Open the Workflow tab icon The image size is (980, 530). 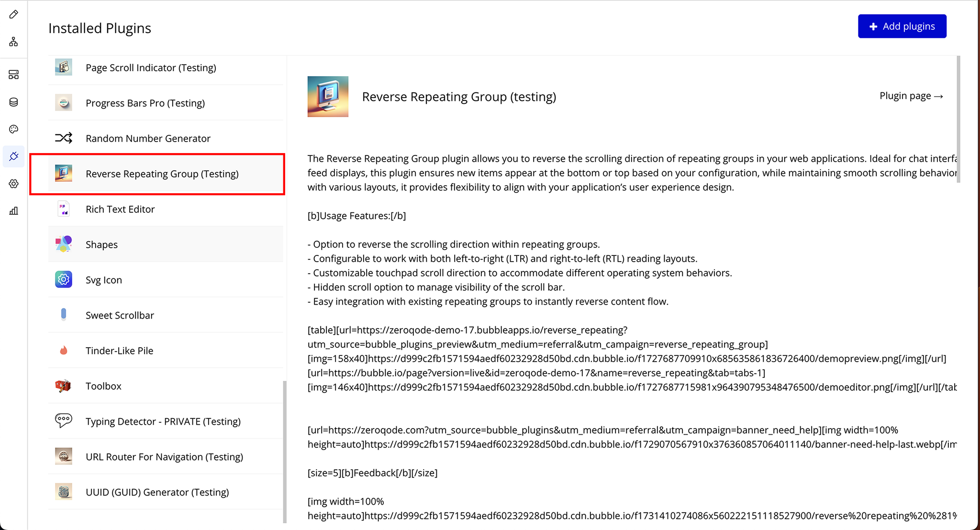point(14,42)
